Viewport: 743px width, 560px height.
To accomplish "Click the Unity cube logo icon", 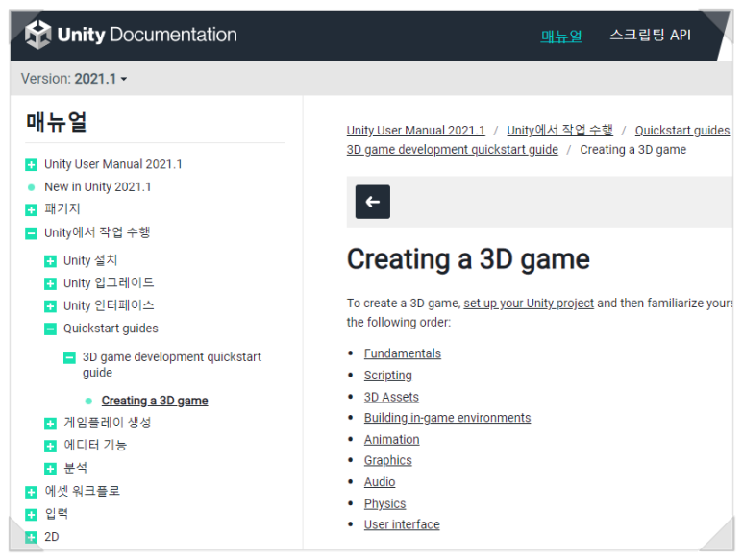I will click(37, 35).
